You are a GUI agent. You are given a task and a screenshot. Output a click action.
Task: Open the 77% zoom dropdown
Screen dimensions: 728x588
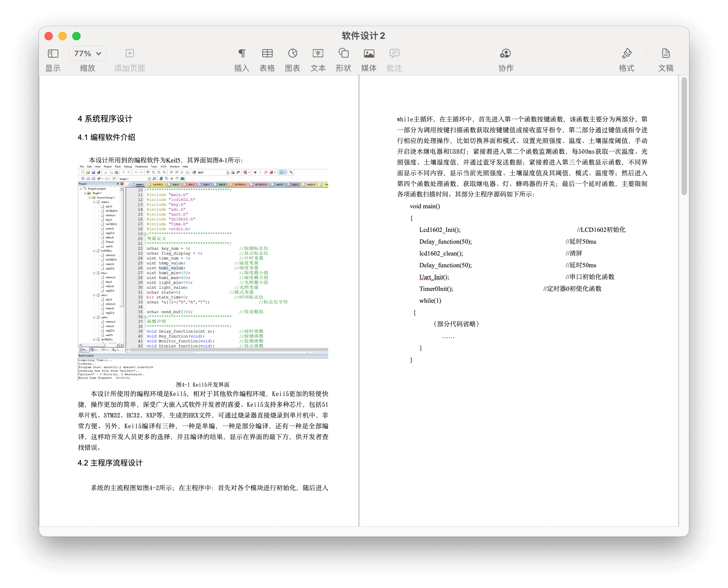coord(88,53)
